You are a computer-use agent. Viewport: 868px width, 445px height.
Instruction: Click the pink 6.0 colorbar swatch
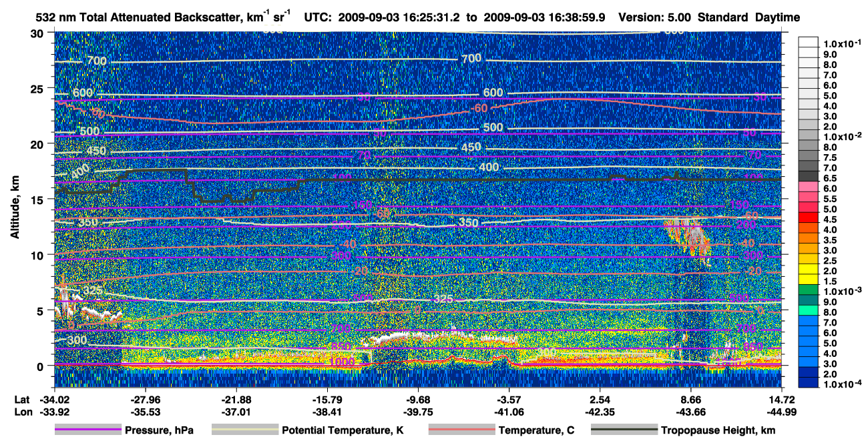pyautogui.click(x=809, y=187)
